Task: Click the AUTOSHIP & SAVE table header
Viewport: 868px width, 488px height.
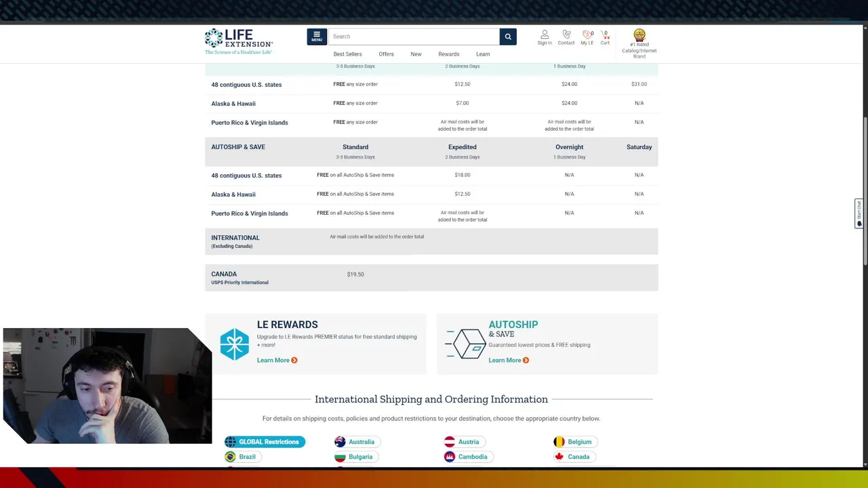Action: point(238,147)
